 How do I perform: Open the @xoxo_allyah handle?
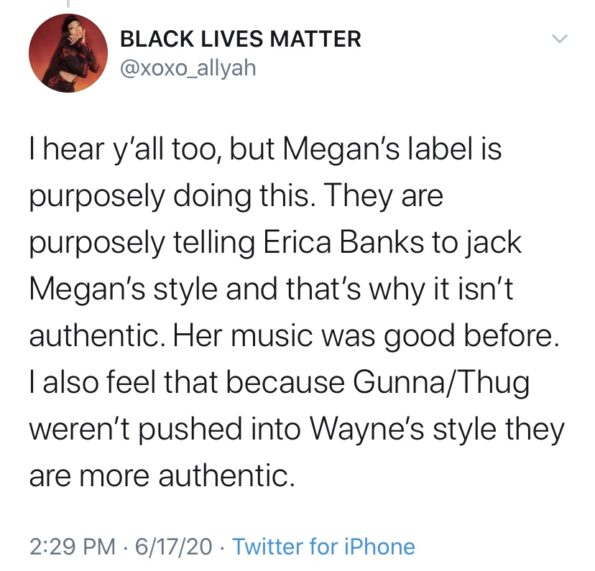point(188,68)
